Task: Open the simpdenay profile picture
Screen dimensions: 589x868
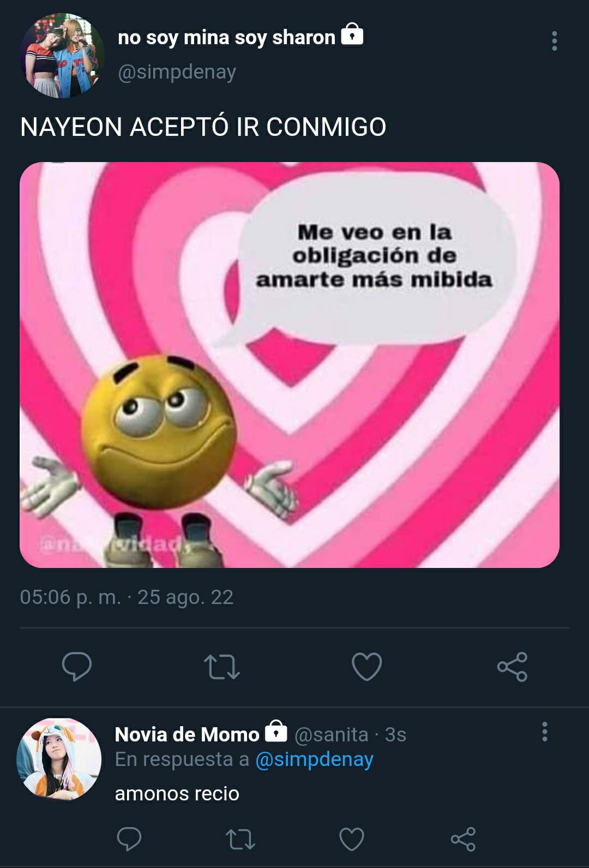Action: pos(62,56)
